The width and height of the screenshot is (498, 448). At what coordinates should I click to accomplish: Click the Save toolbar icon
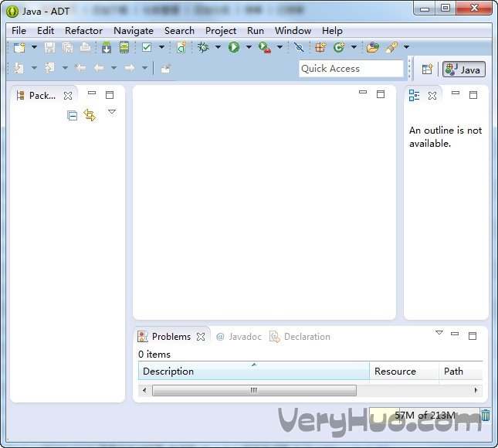[x=49, y=47]
